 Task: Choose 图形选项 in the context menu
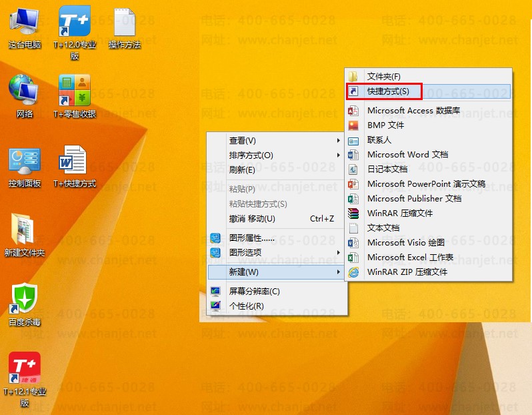(277, 253)
